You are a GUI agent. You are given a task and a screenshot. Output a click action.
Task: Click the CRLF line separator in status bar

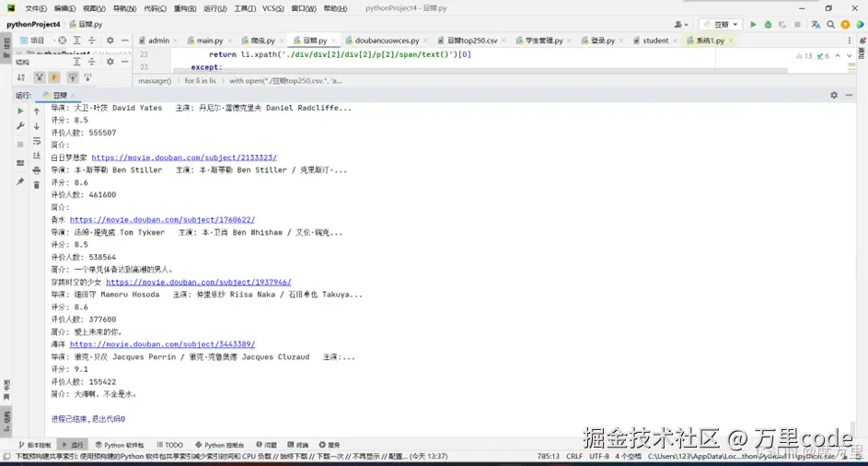pos(574,456)
